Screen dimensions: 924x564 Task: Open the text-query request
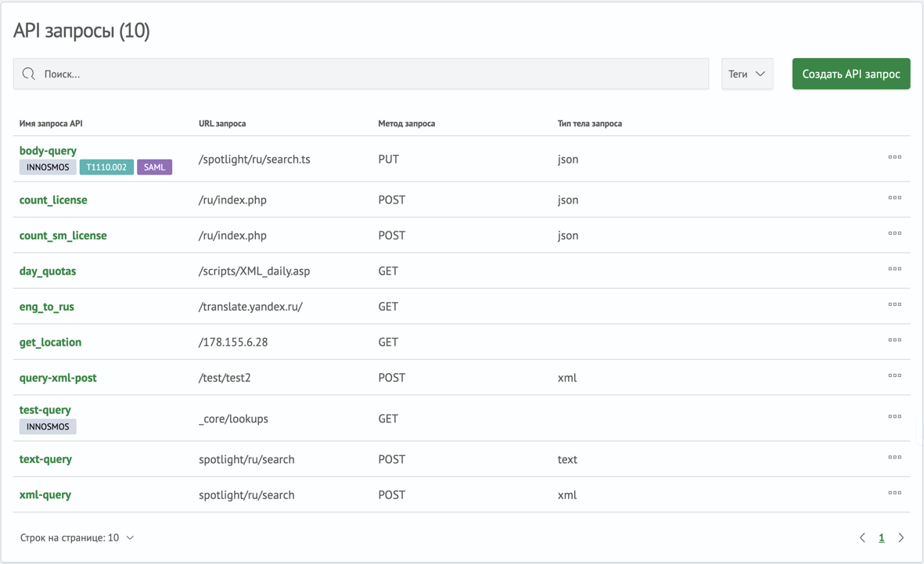click(x=45, y=459)
